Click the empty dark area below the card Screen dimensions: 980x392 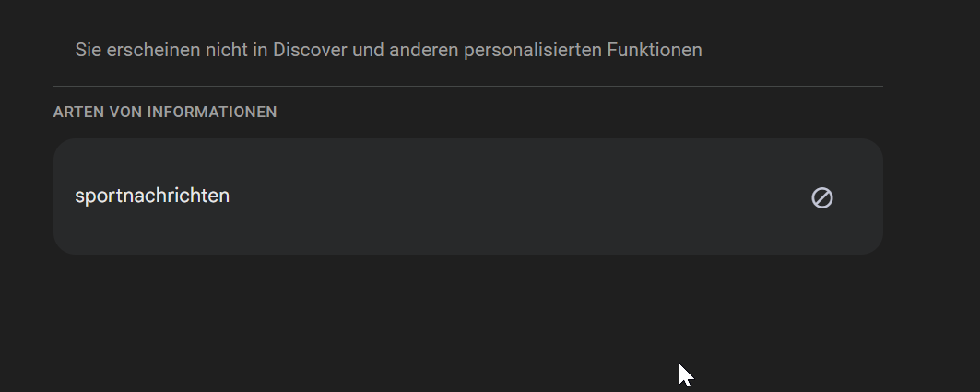(x=369, y=323)
